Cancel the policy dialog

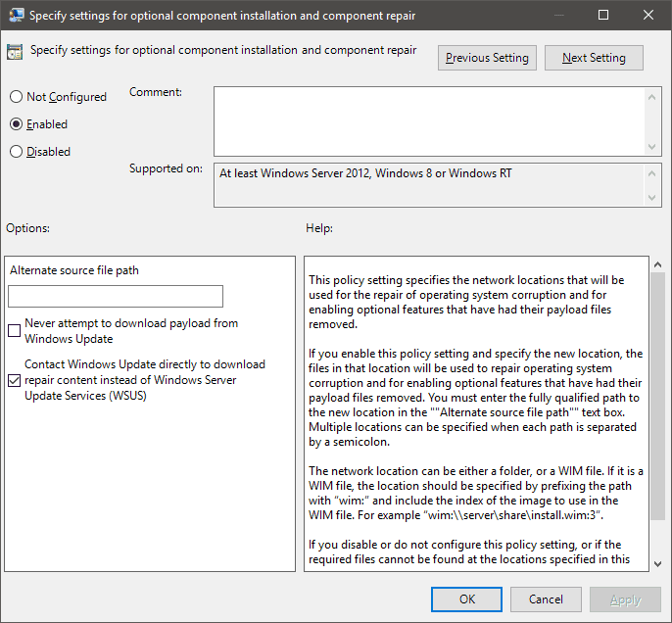pos(546,599)
